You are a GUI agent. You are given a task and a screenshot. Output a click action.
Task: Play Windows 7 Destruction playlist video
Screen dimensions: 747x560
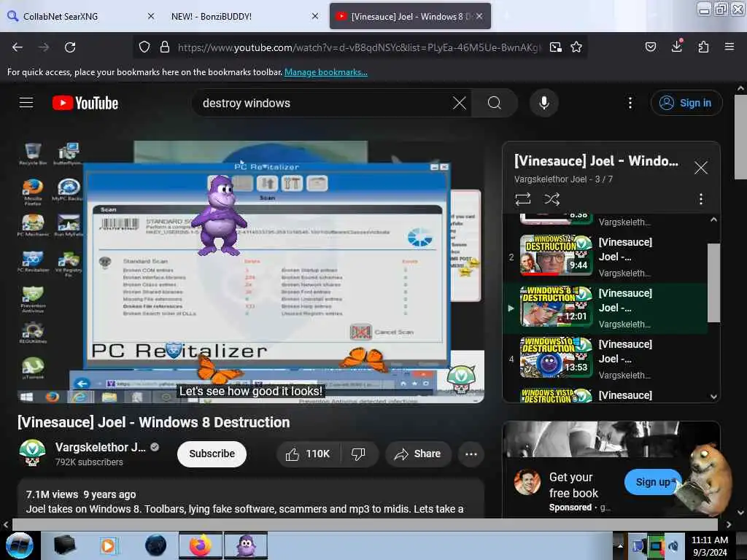click(x=556, y=254)
